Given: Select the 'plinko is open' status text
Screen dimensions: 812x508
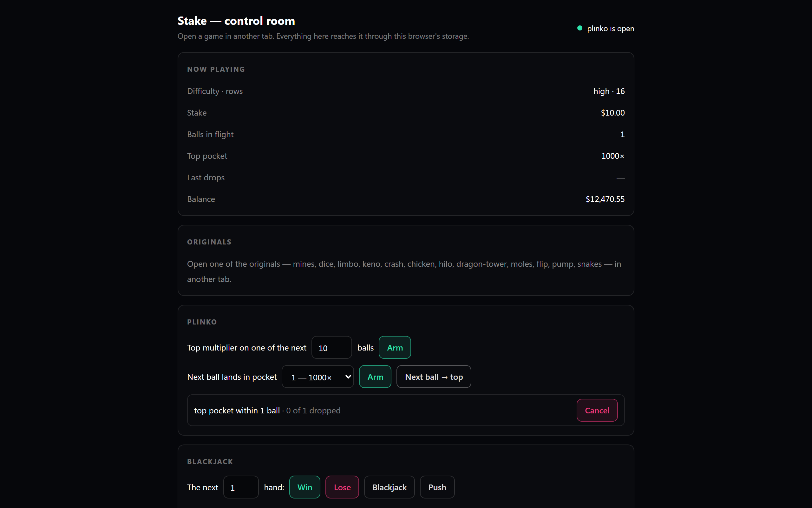Looking at the screenshot, I should pos(610,29).
